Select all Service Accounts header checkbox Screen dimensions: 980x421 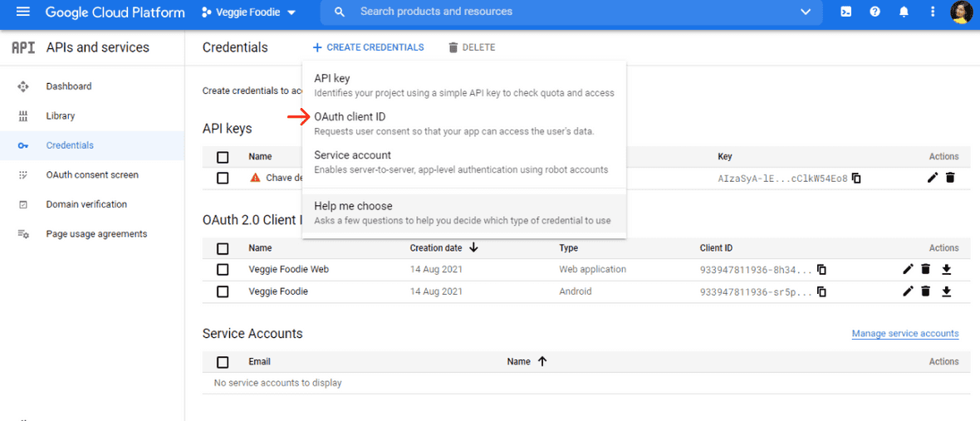223,362
